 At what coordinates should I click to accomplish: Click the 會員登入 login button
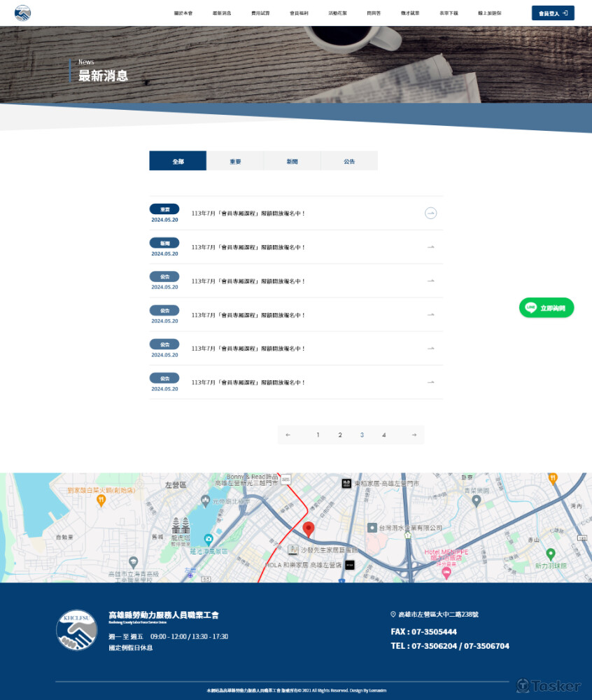[x=553, y=13]
